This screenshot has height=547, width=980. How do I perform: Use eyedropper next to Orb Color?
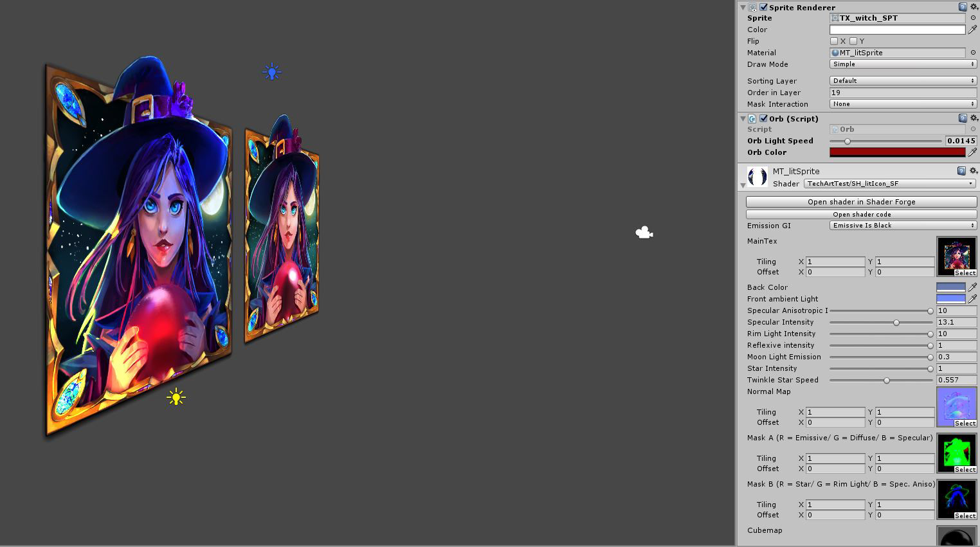coord(973,152)
